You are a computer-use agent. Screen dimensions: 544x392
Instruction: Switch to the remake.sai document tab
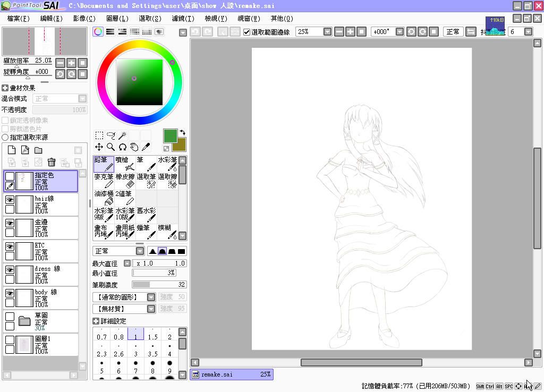click(232, 374)
